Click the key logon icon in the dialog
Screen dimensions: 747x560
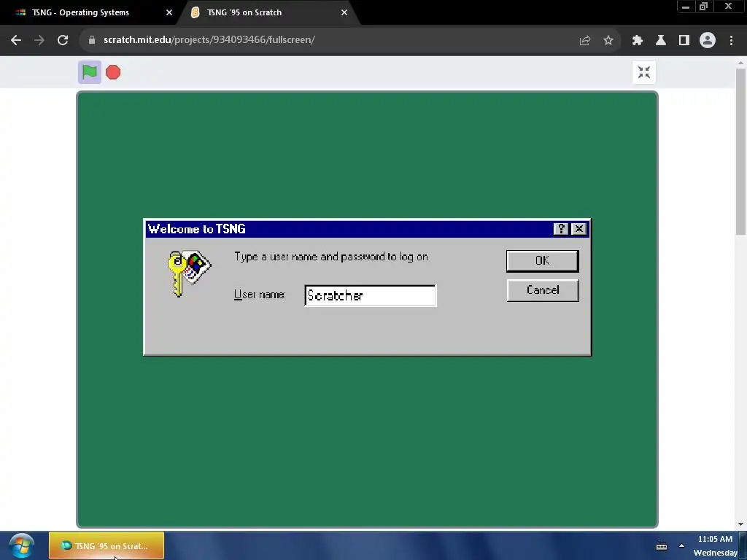click(189, 273)
